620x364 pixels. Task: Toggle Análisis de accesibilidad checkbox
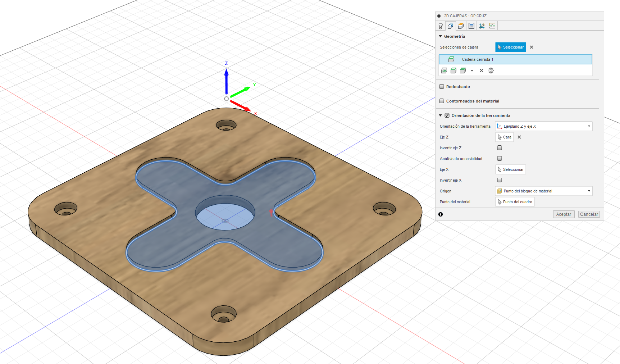[500, 159]
